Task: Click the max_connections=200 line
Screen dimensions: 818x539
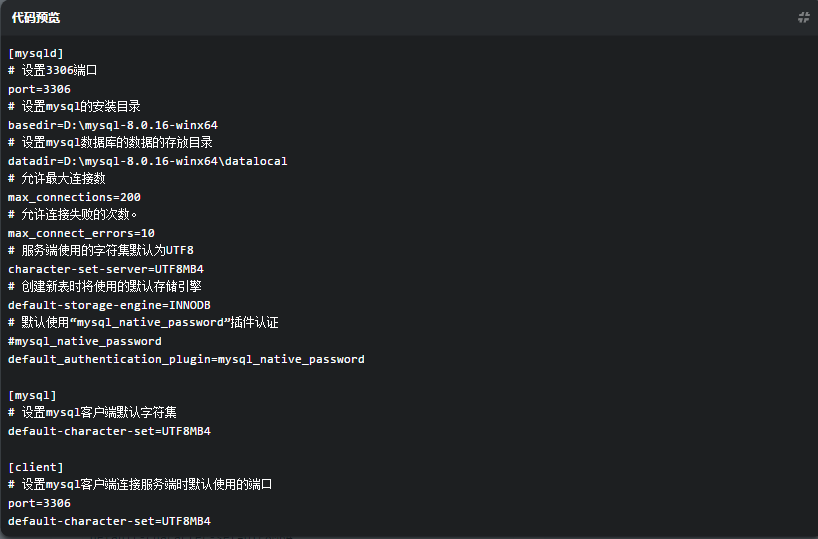Action: click(74, 197)
